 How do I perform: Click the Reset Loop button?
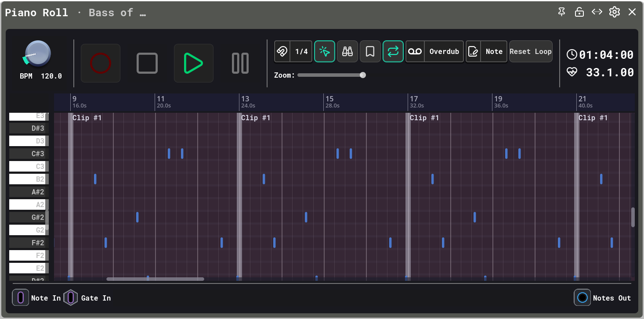(x=531, y=51)
